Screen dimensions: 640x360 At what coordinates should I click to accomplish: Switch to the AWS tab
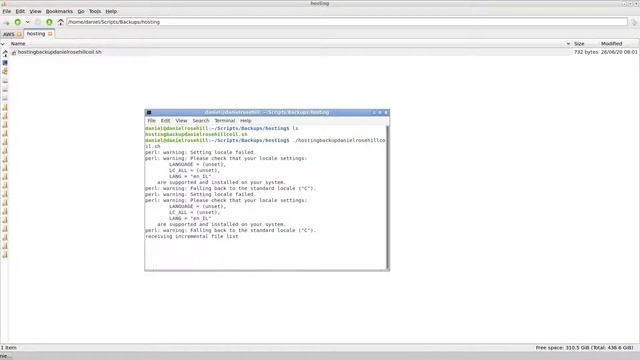click(9, 34)
